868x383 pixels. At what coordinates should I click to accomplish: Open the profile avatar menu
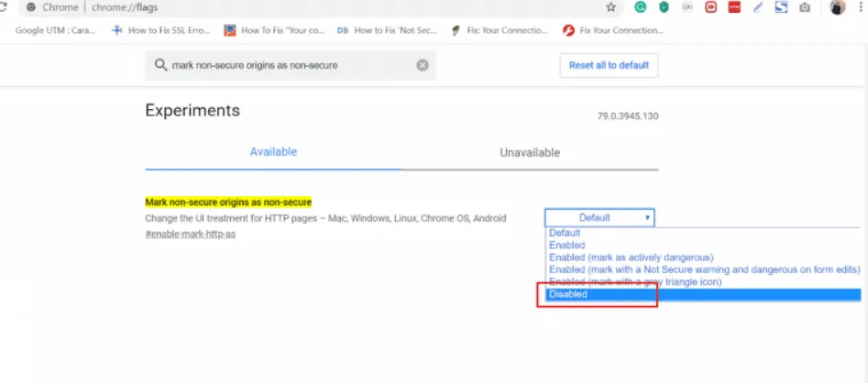(x=838, y=7)
